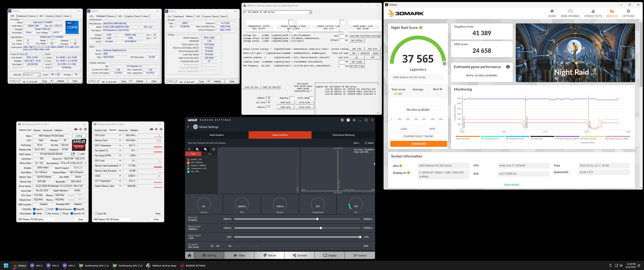The height and width of the screenshot is (270, 644).
Task: Open the 3DMark Benchmarks section
Action: click(570, 13)
